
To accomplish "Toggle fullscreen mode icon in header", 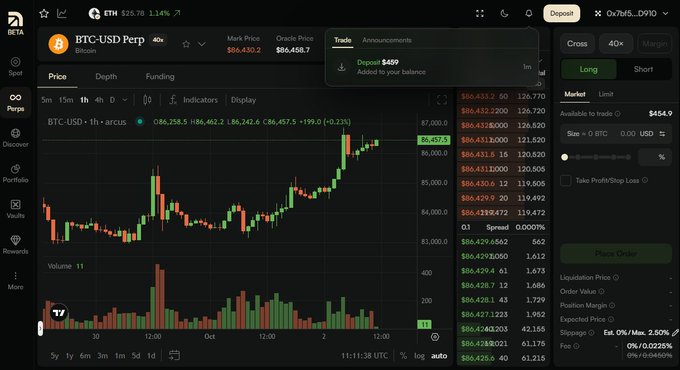I will click(480, 13).
